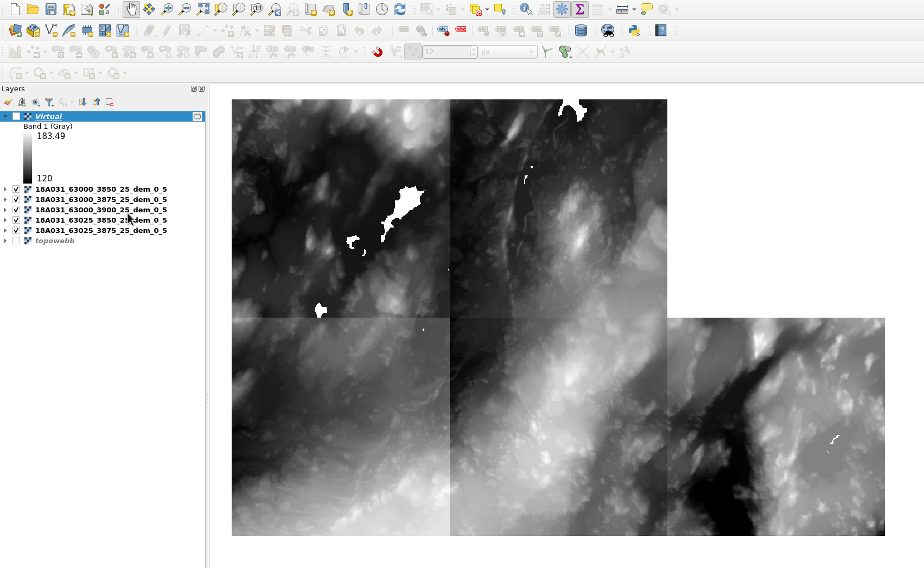Show the Statistical Summary panel
Screen dimensions: 924x568
580,9
